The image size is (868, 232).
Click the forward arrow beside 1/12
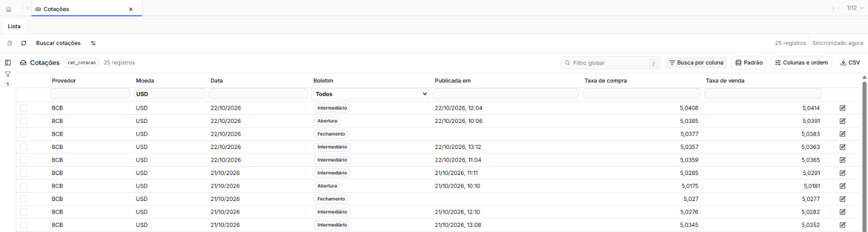(838, 8)
